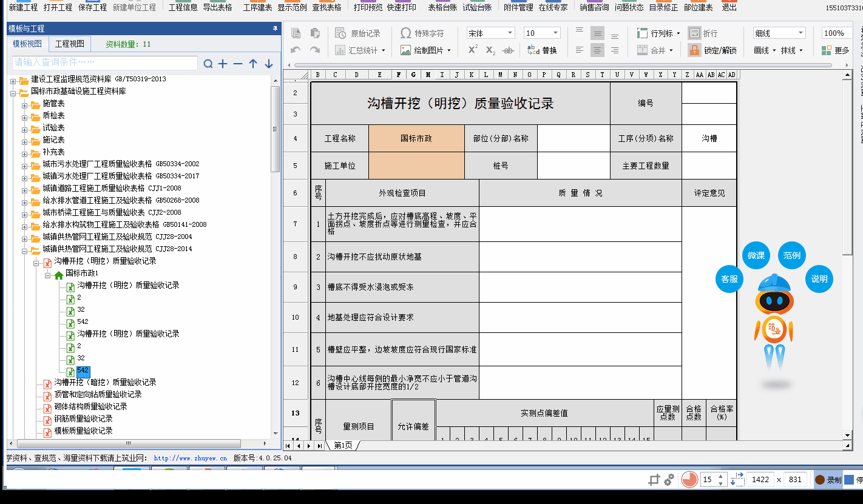Expand the 质检表 folder in tree
The width and height of the screenshot is (863, 504).
click(25, 116)
